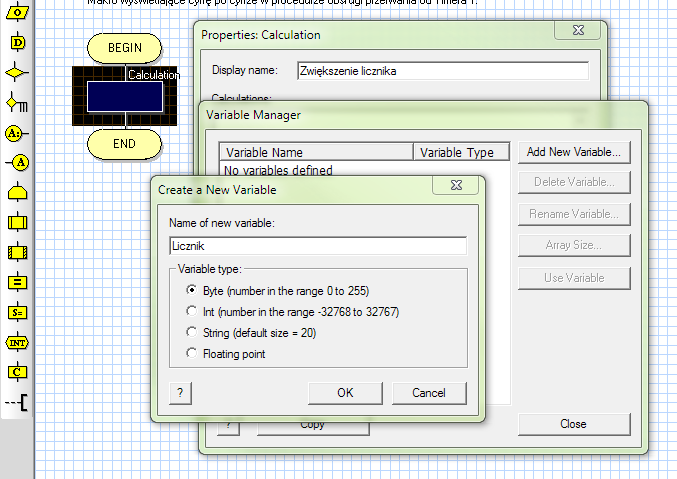Viewport: 677px width, 479px height.
Task: Select the Delay icon marked D
Action: click(17, 42)
